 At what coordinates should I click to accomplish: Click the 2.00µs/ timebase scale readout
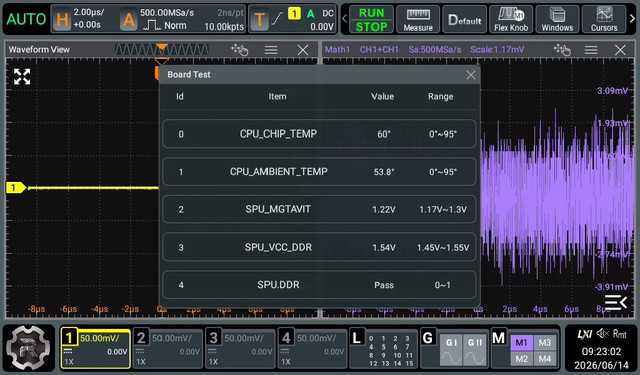89,12
